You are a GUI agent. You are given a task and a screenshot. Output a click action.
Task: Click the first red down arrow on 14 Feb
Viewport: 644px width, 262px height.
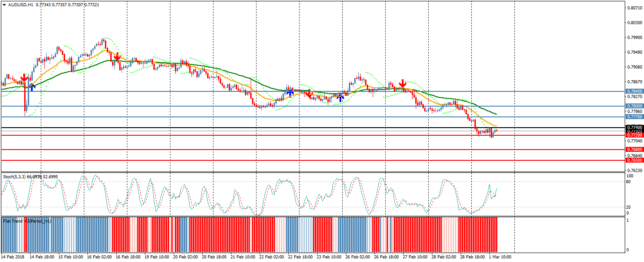coord(24,79)
